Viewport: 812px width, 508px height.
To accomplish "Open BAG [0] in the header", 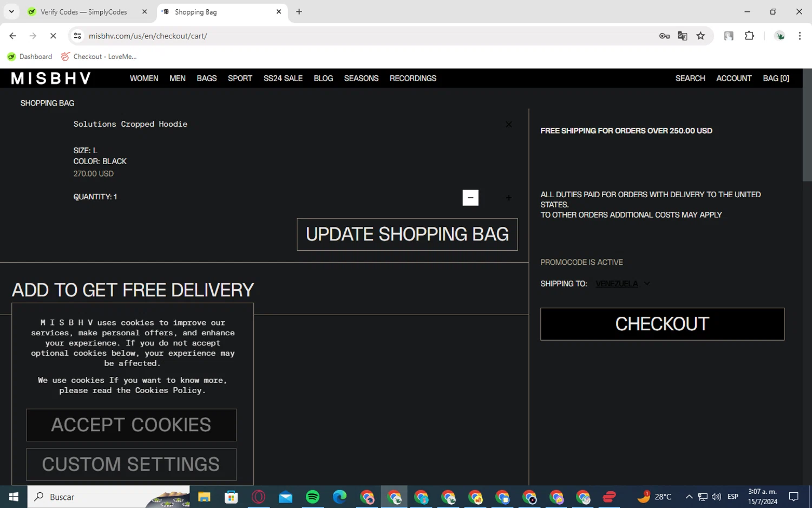I will pyautogui.click(x=776, y=79).
